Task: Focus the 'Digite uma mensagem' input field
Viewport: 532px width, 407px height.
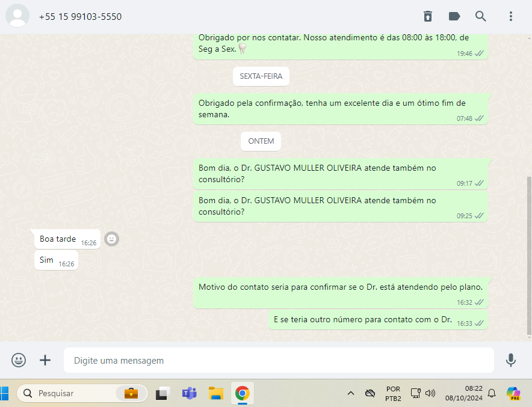Action: click(279, 360)
